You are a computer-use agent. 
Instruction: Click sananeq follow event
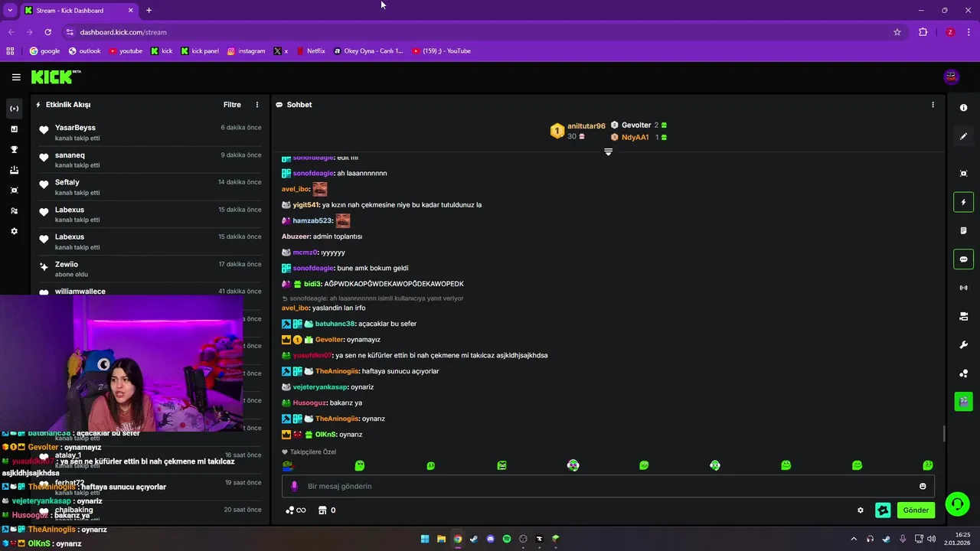(x=151, y=159)
